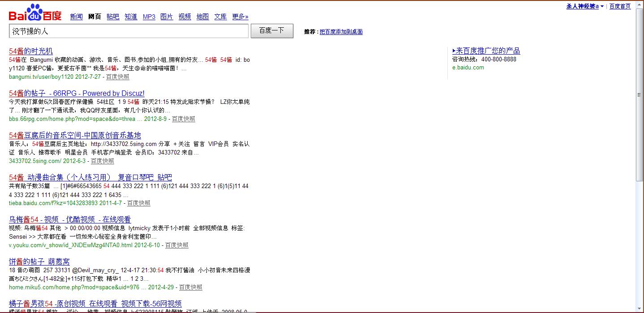Open result 54酱的时光机
Viewport: 644px width, 313px height.
pyautogui.click(x=31, y=51)
